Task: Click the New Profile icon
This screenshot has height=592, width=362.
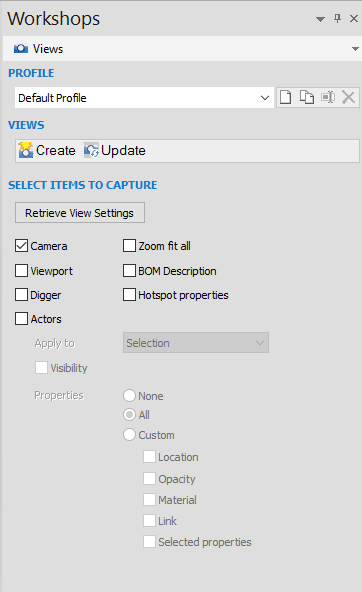Action: [285, 97]
